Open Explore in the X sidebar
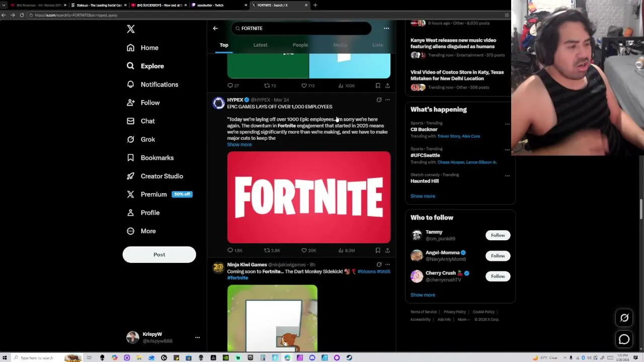Viewport: 644px width, 362px height. point(145,66)
